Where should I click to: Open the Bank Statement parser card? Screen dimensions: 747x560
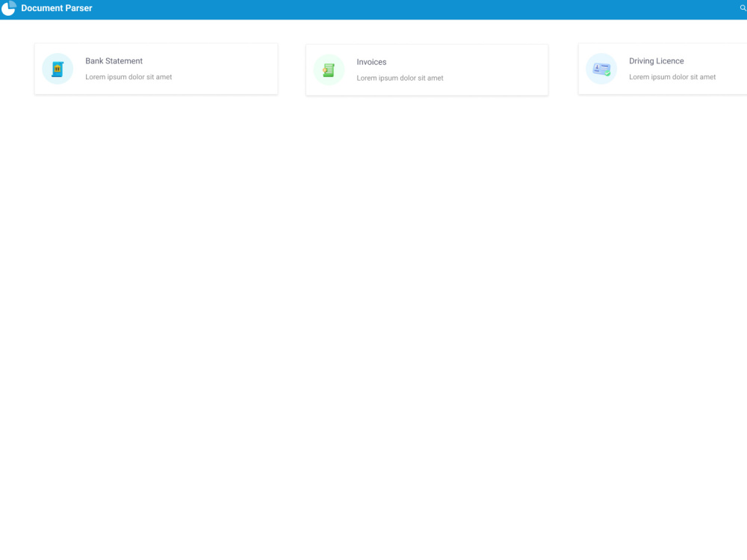(x=155, y=69)
